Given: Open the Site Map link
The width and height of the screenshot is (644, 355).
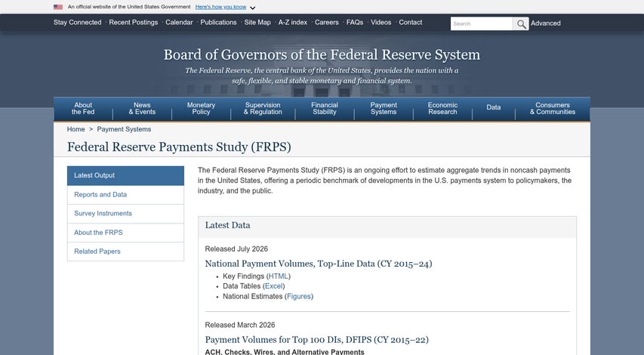Looking at the screenshot, I should [257, 23].
